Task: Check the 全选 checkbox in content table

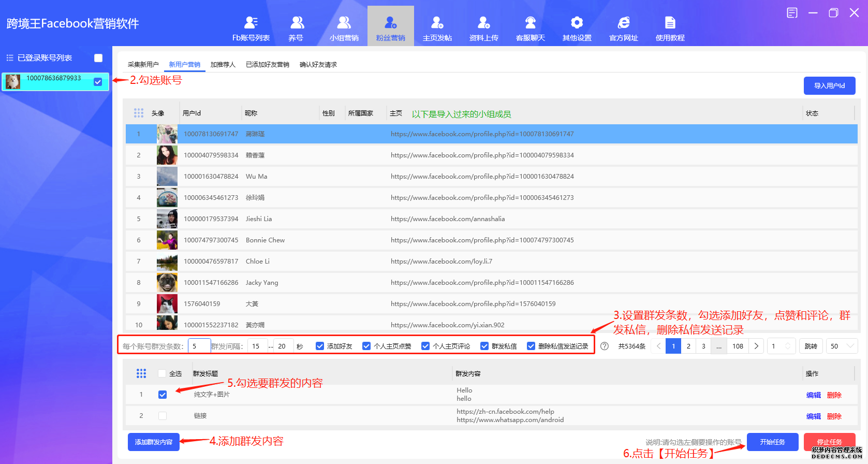Action: point(162,373)
